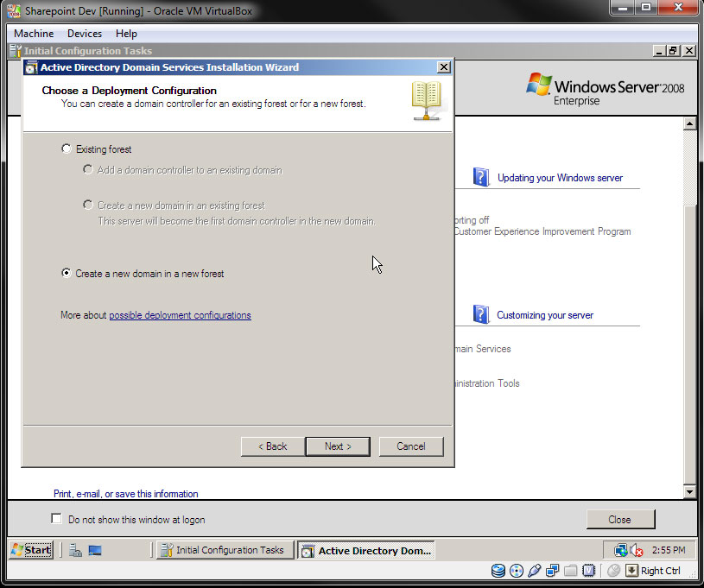Screen dimensions: 704x588
Task: Click the virtualization chip indicator icon
Action: click(x=588, y=571)
